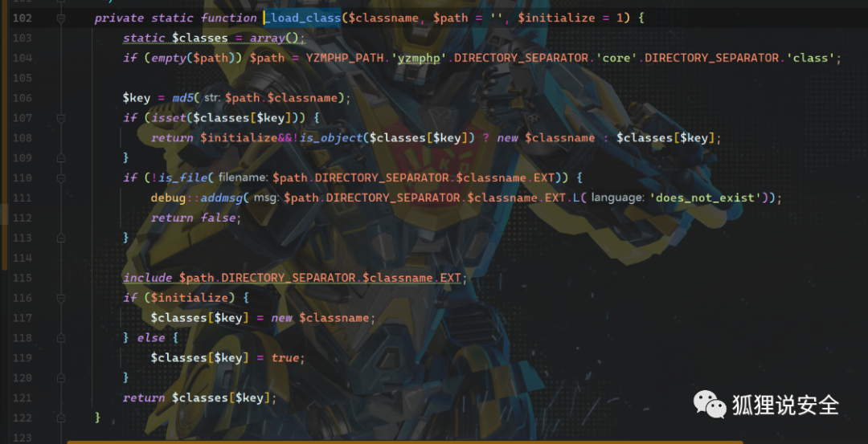Click line number 111 in the gutter
The image size is (868, 444).
[23, 198]
